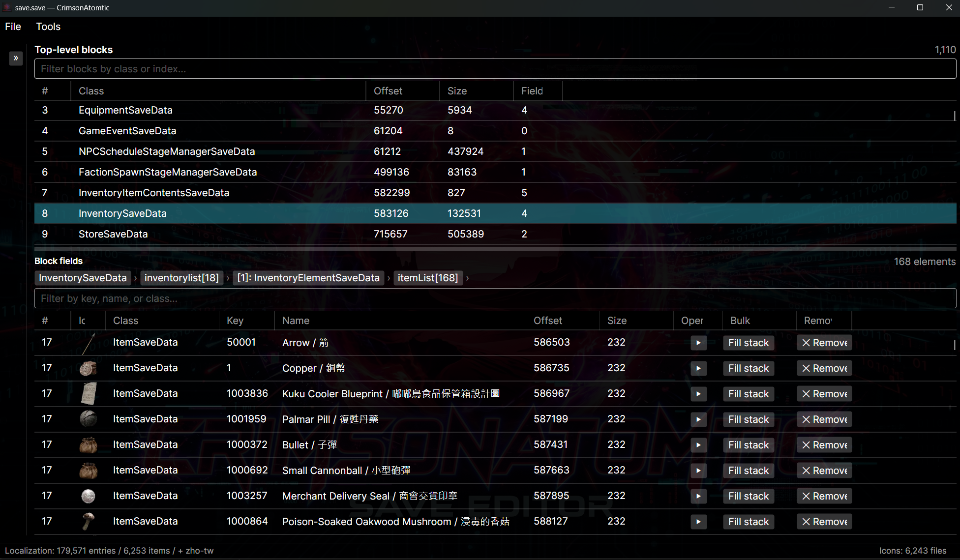Screen dimensions: 960x560
Task: Click the Poison-Soaked Oakwood Mushroom icon
Action: [x=89, y=522]
